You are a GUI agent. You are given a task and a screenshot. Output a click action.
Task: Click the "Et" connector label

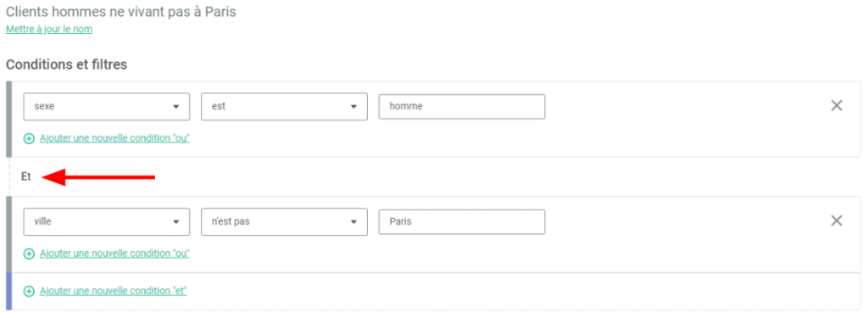click(26, 177)
